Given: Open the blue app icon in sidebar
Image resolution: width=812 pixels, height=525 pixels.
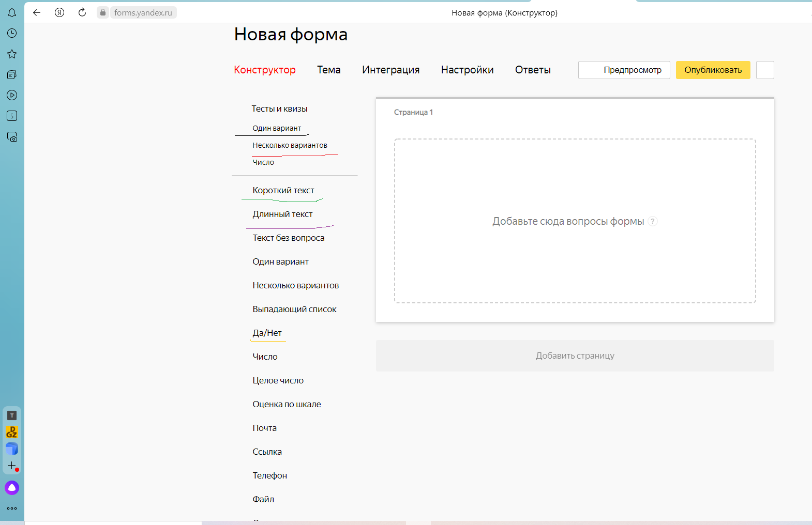Looking at the screenshot, I should [12, 449].
